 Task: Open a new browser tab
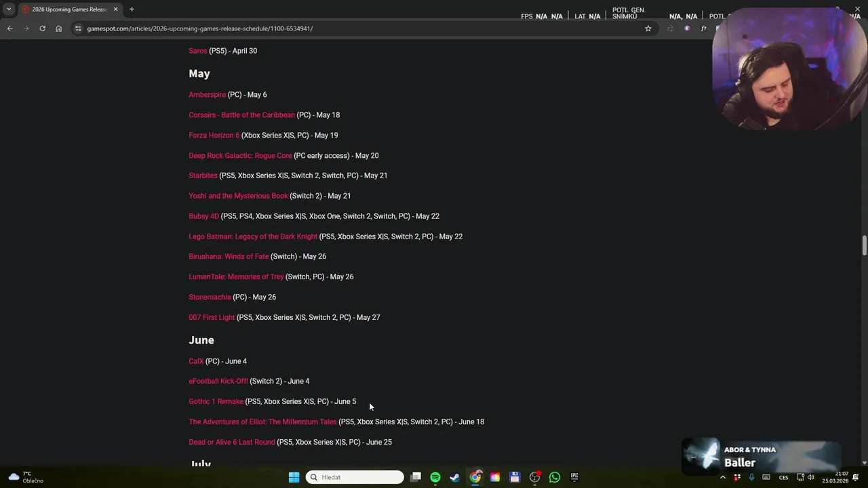tap(132, 9)
